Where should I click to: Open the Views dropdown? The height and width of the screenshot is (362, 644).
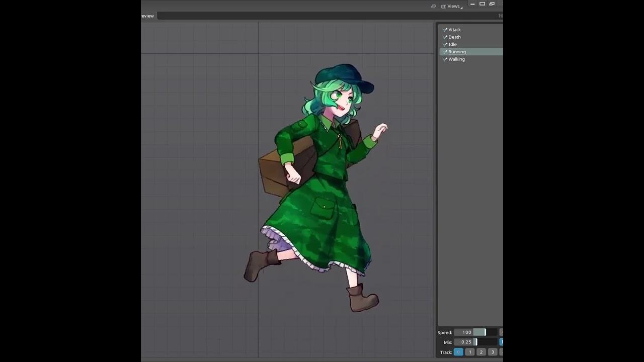(x=453, y=6)
